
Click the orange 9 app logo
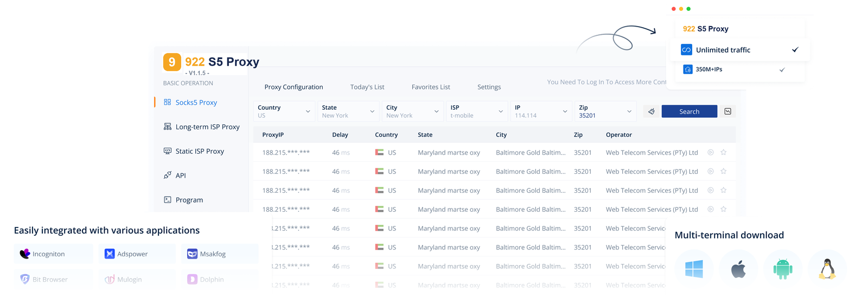tap(172, 62)
